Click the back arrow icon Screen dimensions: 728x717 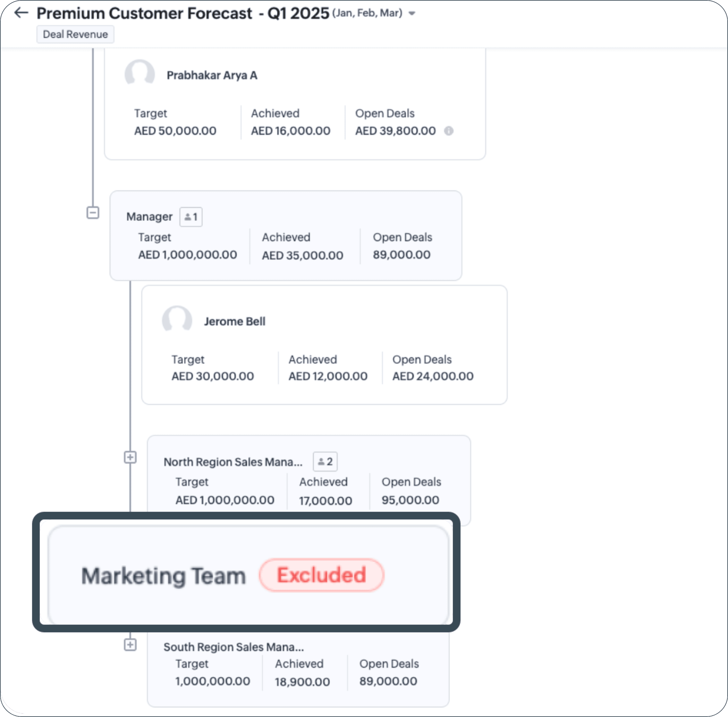coord(21,13)
